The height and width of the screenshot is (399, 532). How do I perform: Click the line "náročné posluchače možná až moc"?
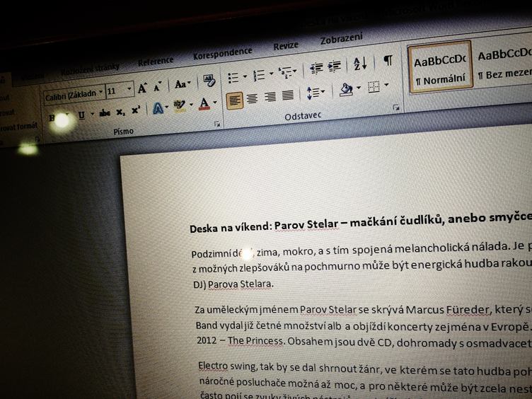(366, 383)
